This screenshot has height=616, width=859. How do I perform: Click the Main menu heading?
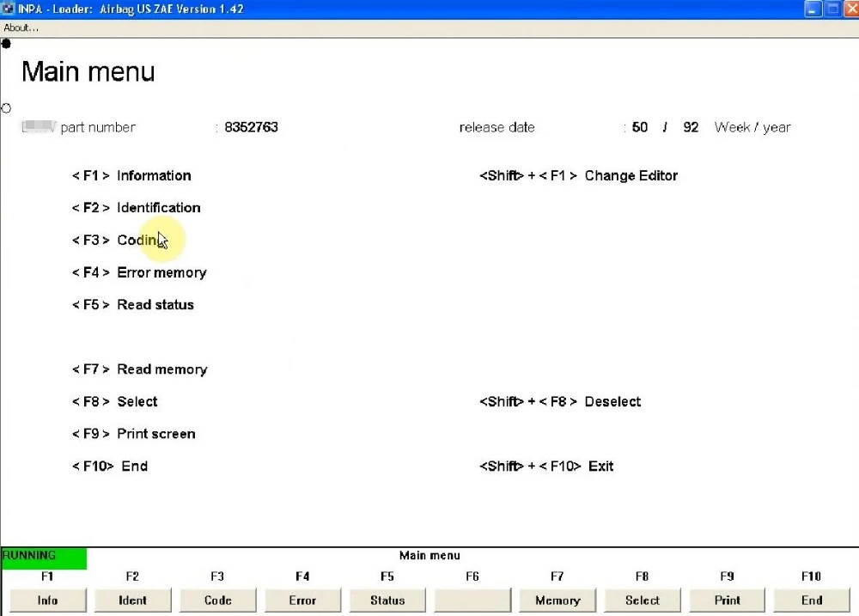[88, 72]
